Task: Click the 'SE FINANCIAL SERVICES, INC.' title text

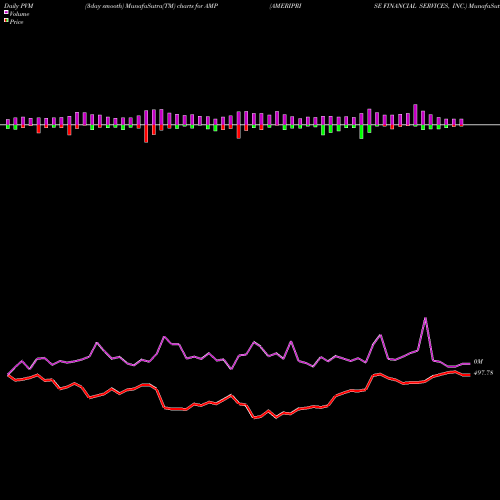Action: point(420,6)
